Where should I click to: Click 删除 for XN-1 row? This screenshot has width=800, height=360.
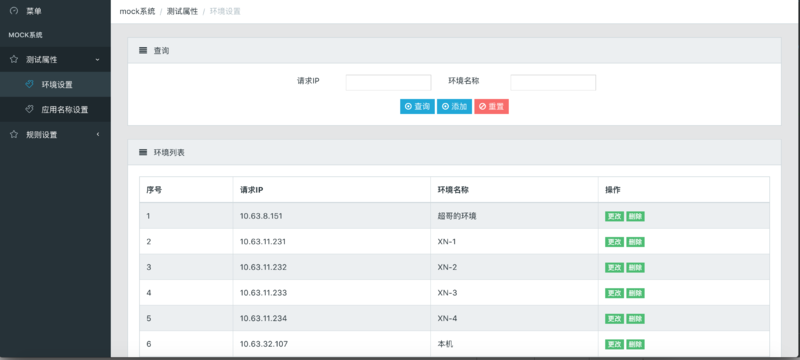click(x=636, y=242)
